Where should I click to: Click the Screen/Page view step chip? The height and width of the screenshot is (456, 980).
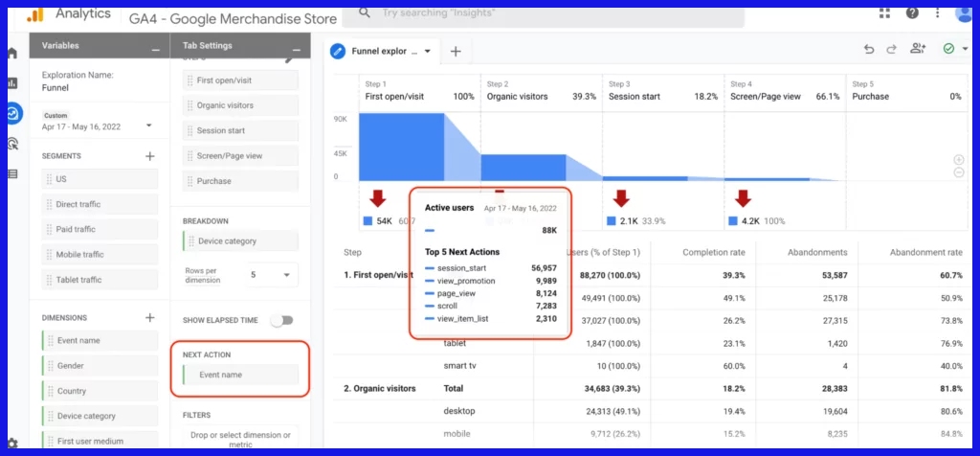click(x=240, y=156)
